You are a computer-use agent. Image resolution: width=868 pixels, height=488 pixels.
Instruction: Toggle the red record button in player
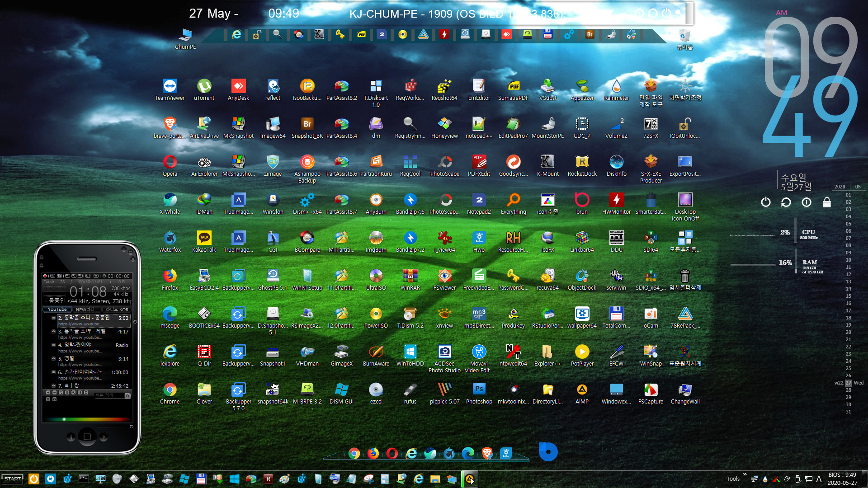[x=45, y=276]
